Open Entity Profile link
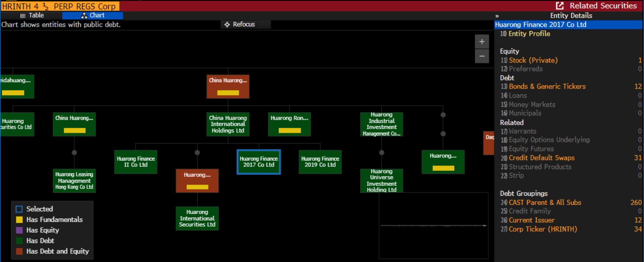Viewport: 644px width, 262px height. click(x=529, y=34)
